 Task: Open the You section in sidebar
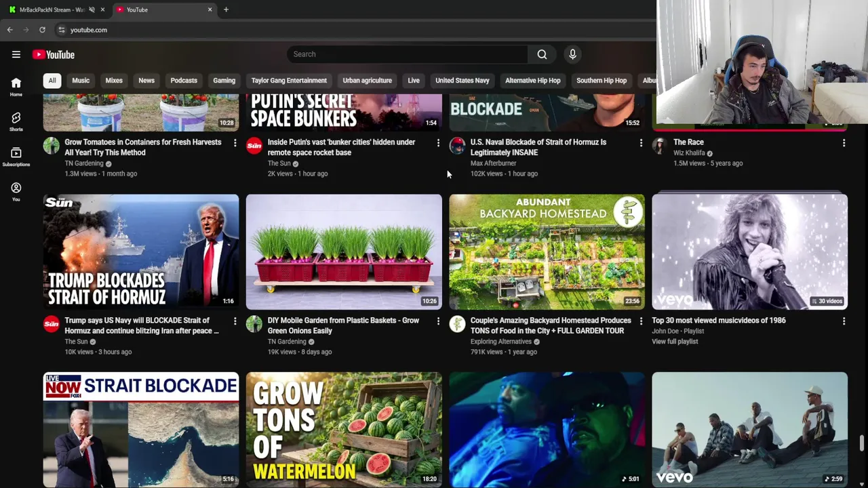[x=16, y=192]
